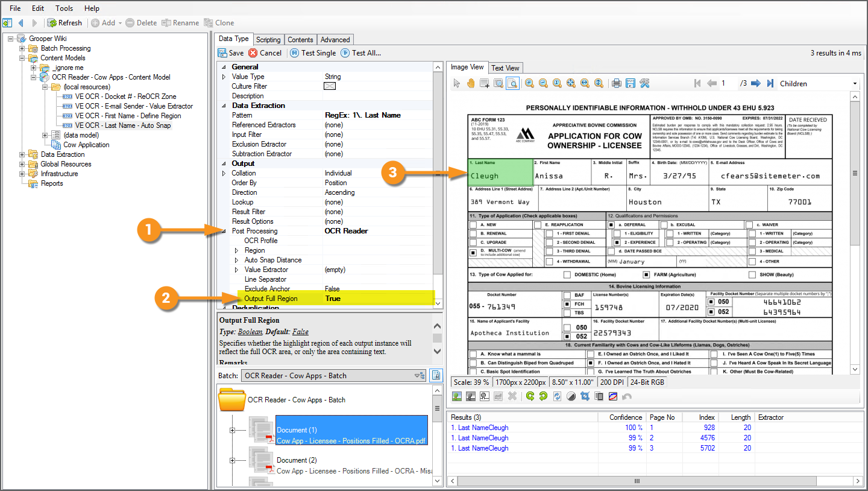This screenshot has height=491, width=868.
Task: Click the image viewer settings tools icon
Action: click(x=644, y=83)
